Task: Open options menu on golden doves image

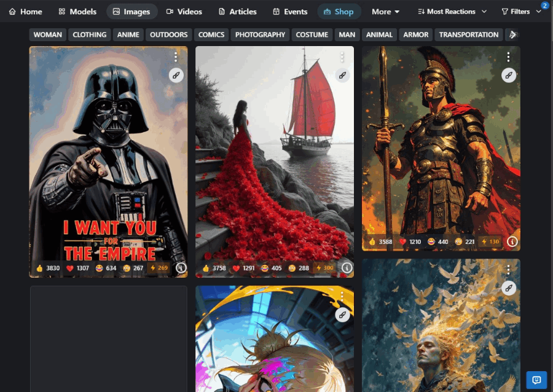Action: (x=508, y=270)
